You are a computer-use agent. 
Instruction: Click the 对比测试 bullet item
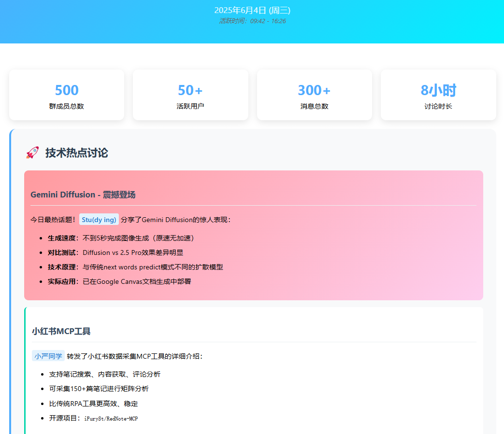[x=115, y=252]
